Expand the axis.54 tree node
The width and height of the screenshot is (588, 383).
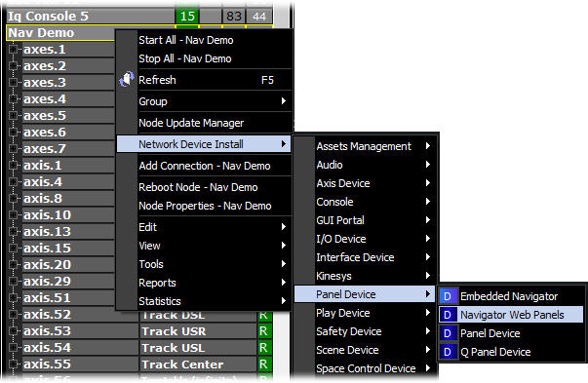point(13,347)
